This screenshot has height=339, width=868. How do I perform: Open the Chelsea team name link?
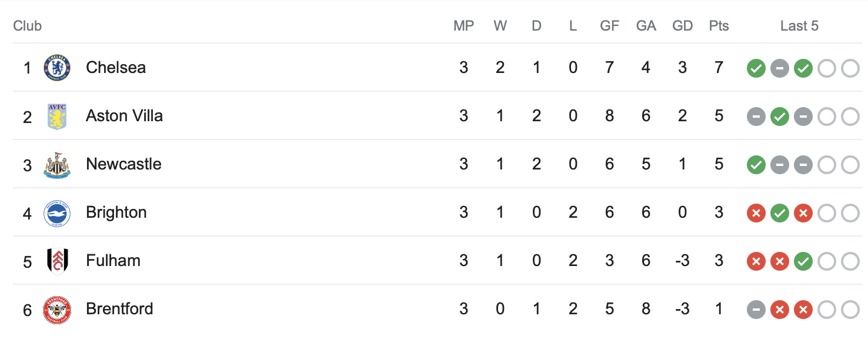(x=116, y=68)
